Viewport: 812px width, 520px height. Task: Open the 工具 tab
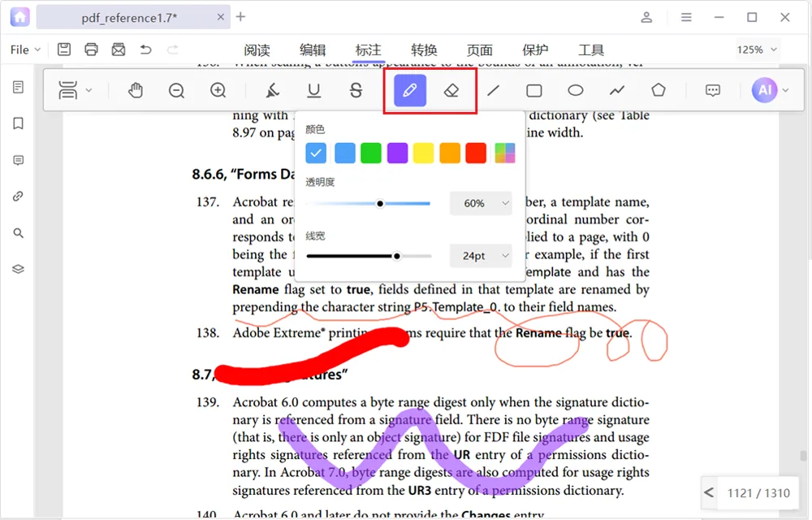pyautogui.click(x=591, y=50)
